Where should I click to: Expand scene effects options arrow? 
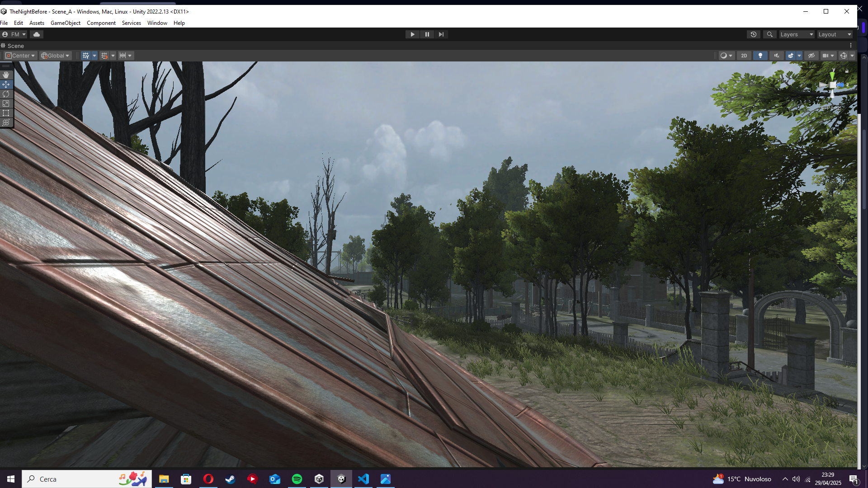(x=799, y=56)
